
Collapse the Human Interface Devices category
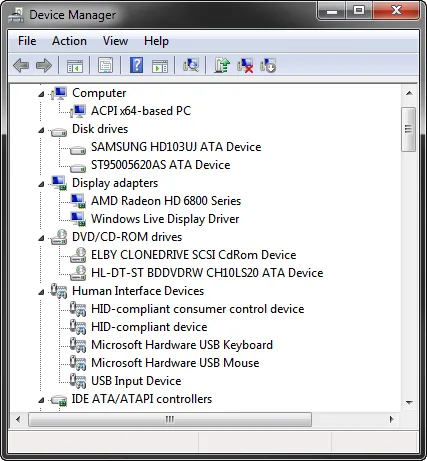click(41, 292)
